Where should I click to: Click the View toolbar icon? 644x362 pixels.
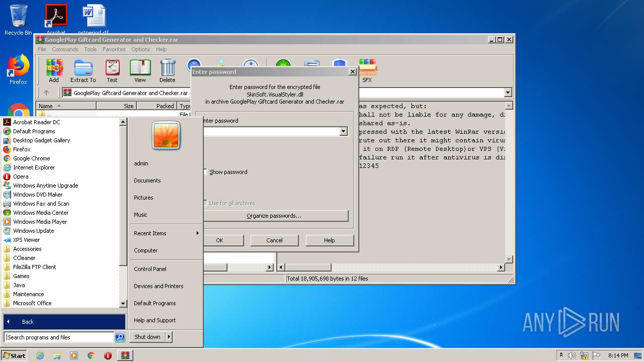coord(140,70)
